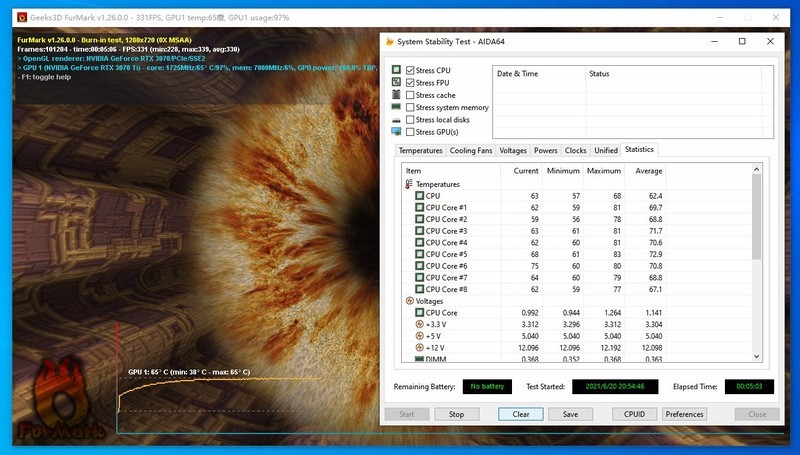
Task: Click the FurMark title bar app icon
Action: (8, 18)
